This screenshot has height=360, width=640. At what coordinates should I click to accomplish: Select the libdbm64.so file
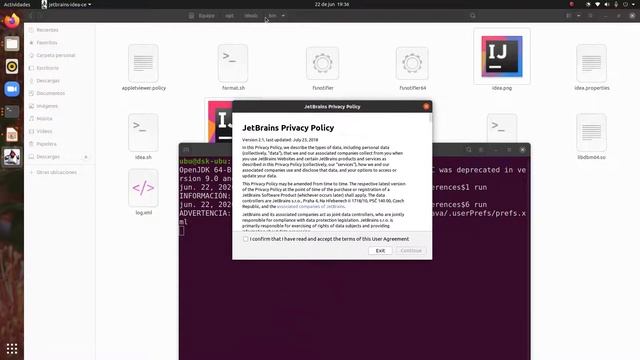tap(591, 137)
